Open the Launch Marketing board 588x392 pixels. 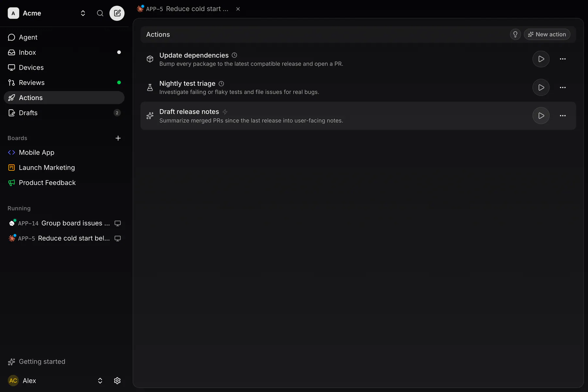[64, 168]
